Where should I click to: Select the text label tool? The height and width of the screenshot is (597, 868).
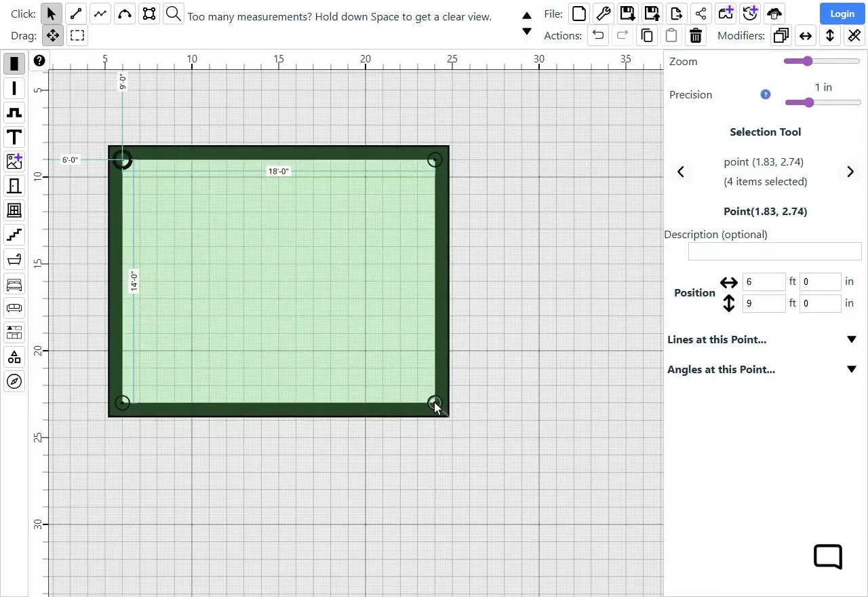pos(14,137)
